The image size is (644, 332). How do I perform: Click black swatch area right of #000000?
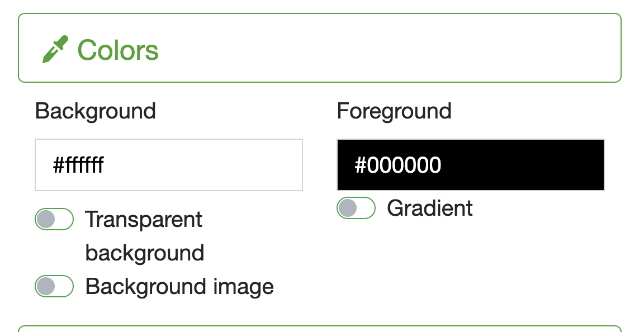point(522,165)
